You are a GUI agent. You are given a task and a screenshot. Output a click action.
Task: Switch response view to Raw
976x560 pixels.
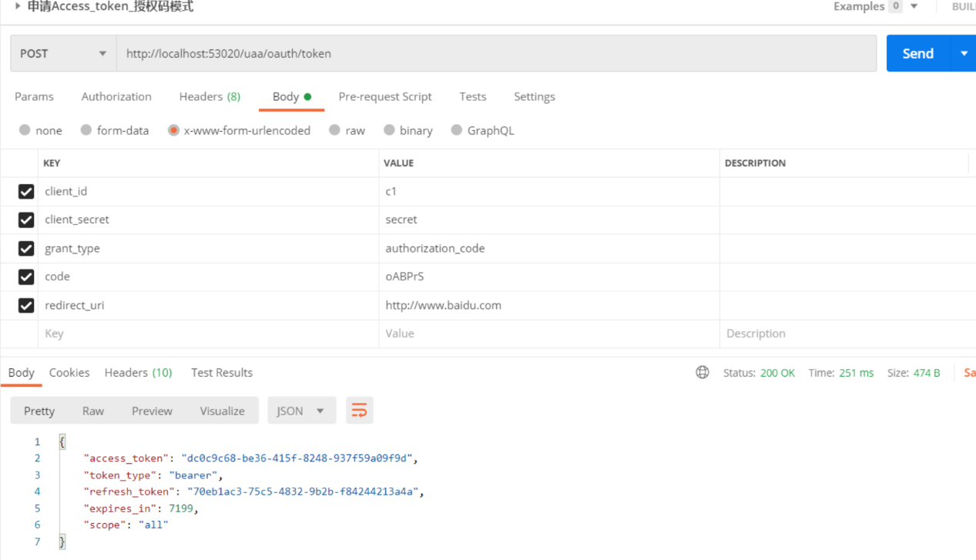point(93,411)
